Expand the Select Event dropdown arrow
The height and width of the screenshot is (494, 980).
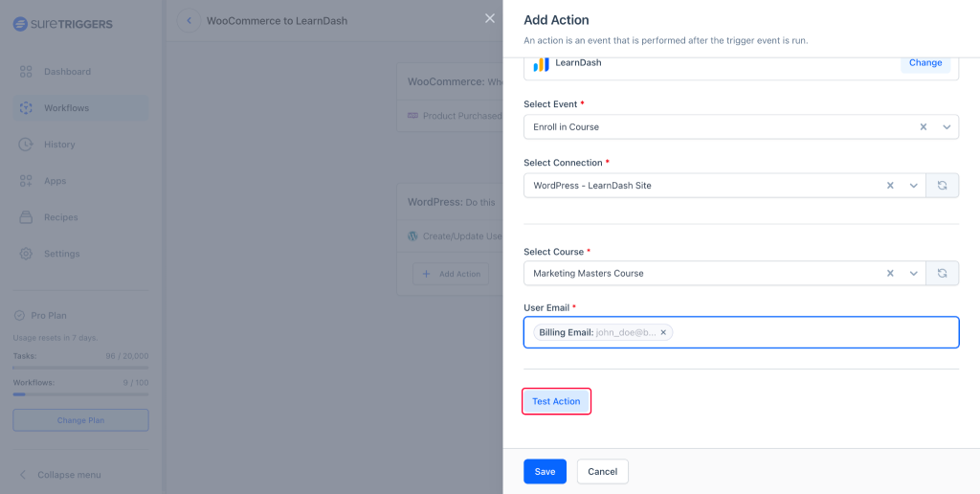947,127
